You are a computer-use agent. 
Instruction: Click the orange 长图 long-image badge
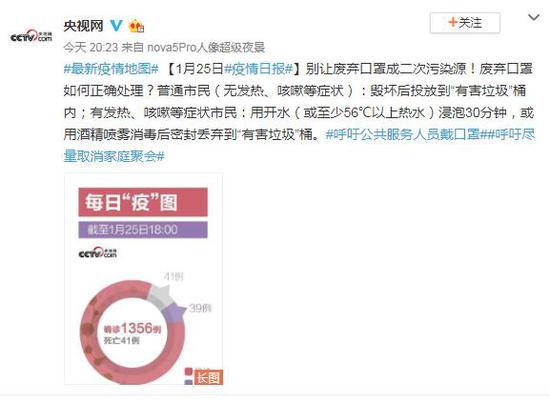pos(208,377)
